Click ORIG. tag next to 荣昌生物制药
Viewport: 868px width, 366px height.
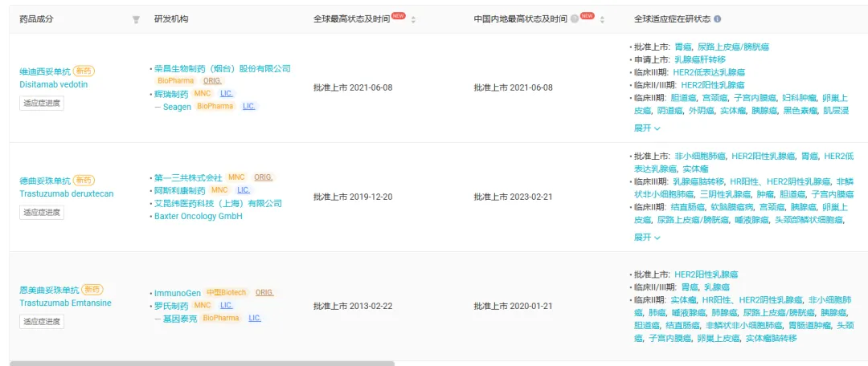point(212,81)
